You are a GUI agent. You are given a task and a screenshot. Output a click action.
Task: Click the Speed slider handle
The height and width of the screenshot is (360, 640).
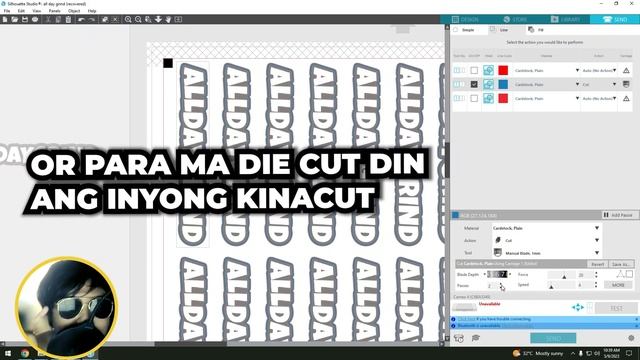coord(551,287)
